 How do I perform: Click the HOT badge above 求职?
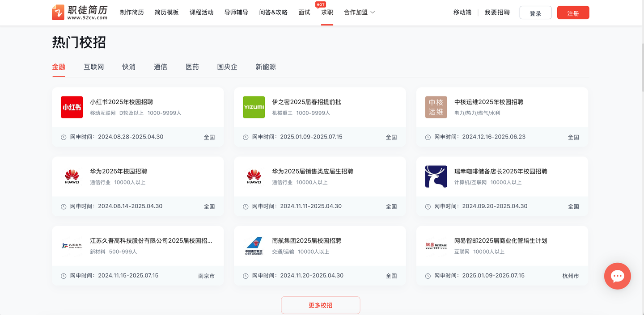[321, 4]
